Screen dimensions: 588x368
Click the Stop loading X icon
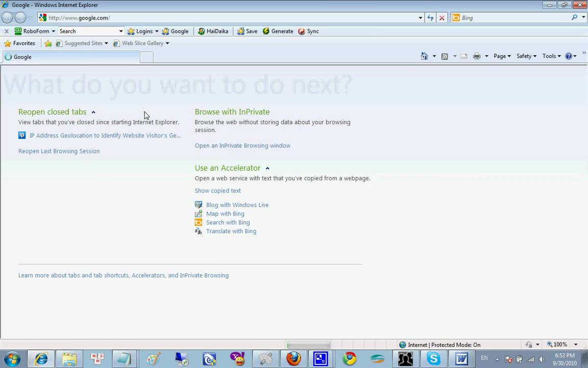442,18
